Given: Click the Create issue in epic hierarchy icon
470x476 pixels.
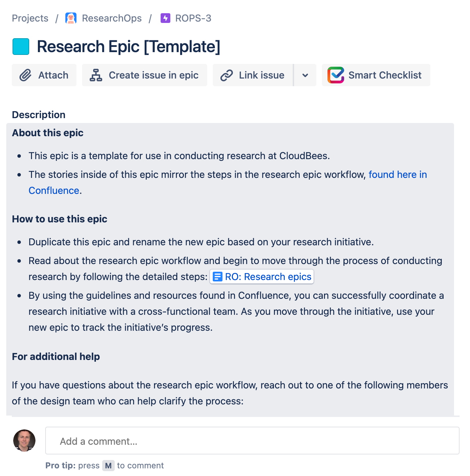Looking at the screenshot, I should [96, 75].
